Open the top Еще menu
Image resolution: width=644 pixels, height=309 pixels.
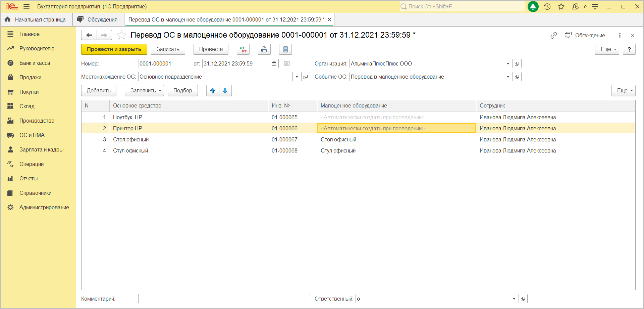[x=607, y=49]
